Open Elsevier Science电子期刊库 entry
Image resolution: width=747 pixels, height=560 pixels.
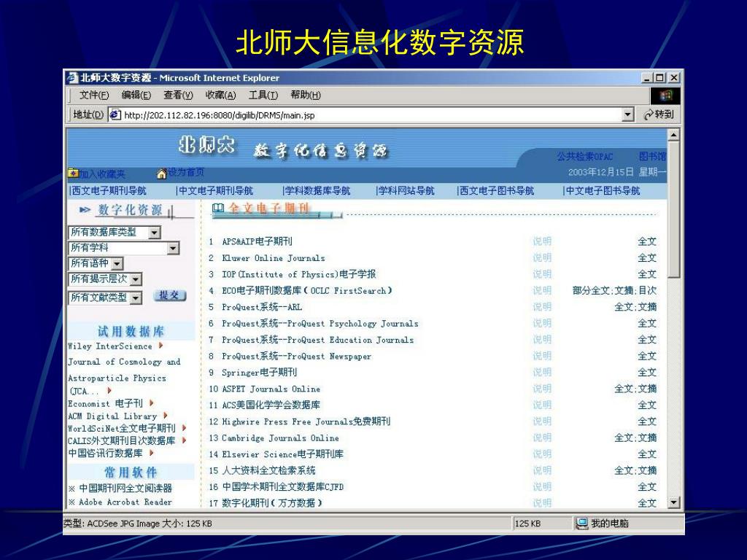pos(282,454)
